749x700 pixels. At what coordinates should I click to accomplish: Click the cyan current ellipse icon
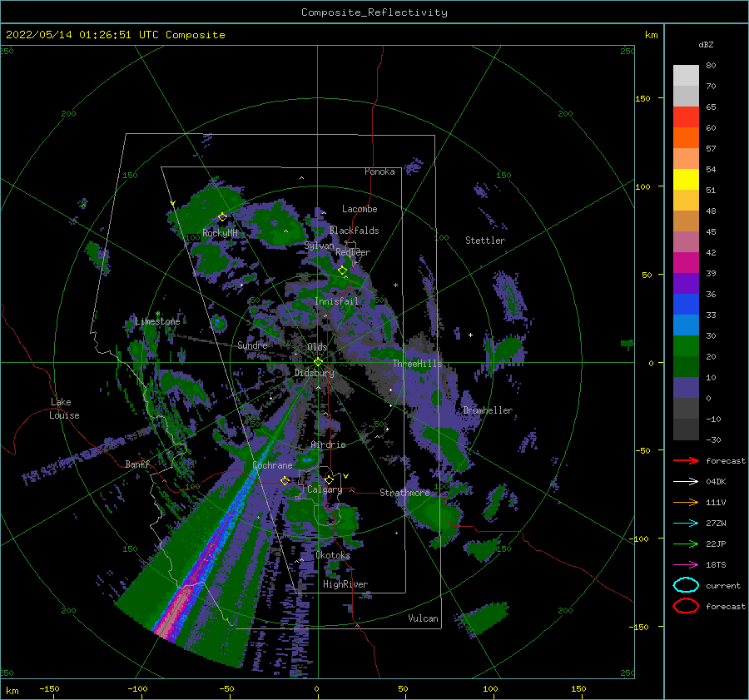(686, 585)
